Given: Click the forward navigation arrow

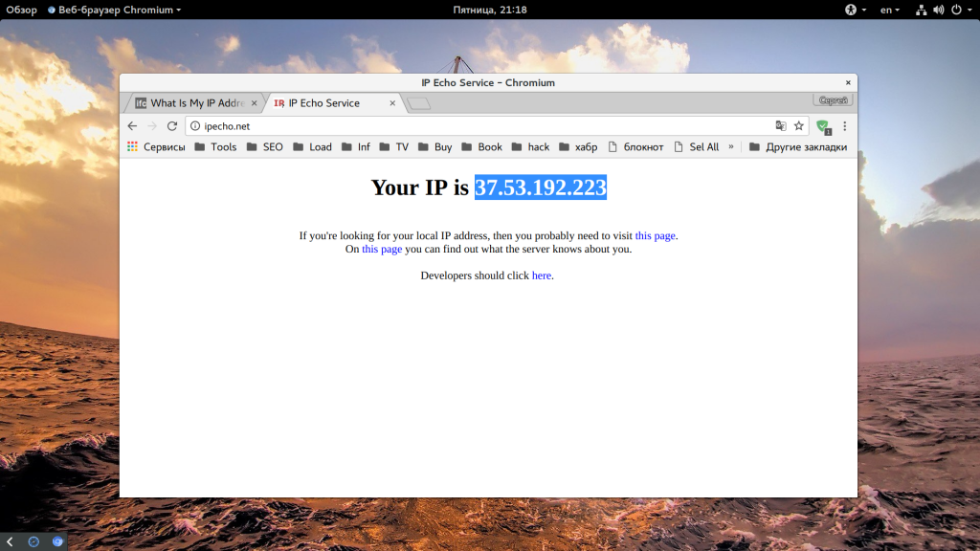Looking at the screenshot, I should [152, 126].
